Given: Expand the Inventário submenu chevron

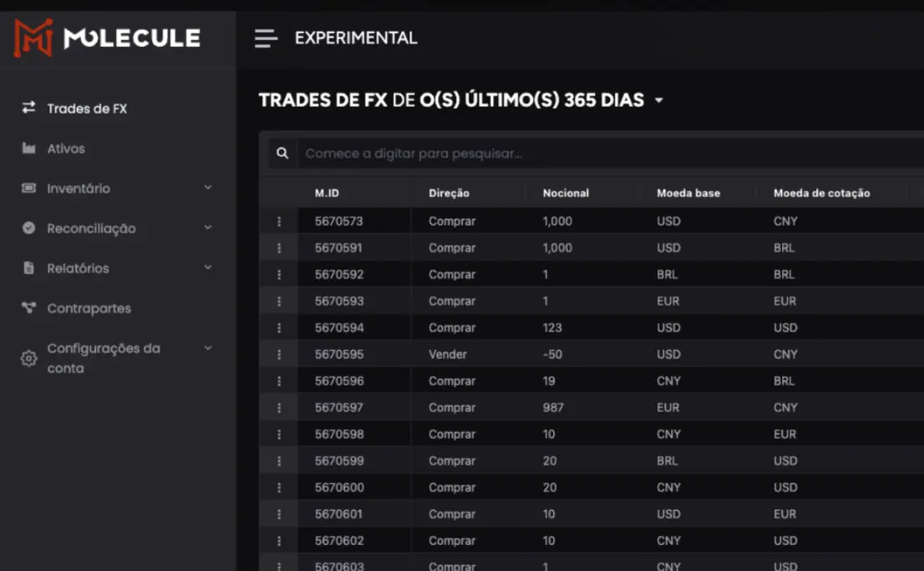Looking at the screenshot, I should pyautogui.click(x=208, y=187).
